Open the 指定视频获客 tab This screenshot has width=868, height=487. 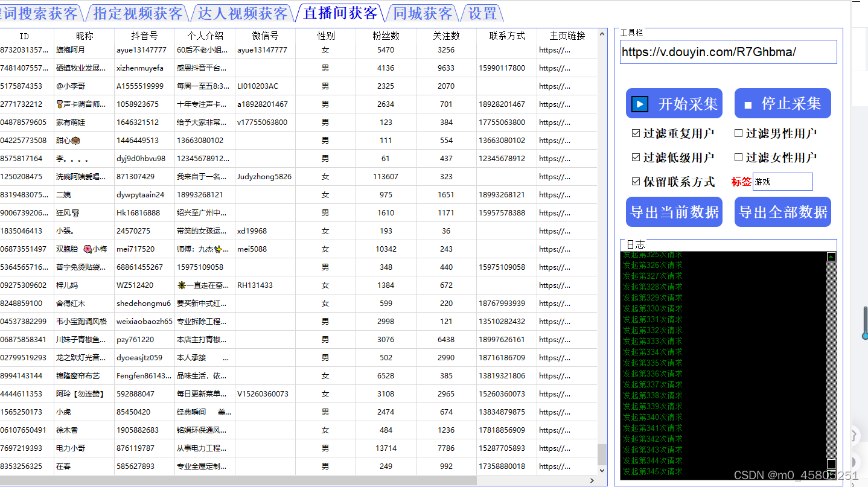138,13
